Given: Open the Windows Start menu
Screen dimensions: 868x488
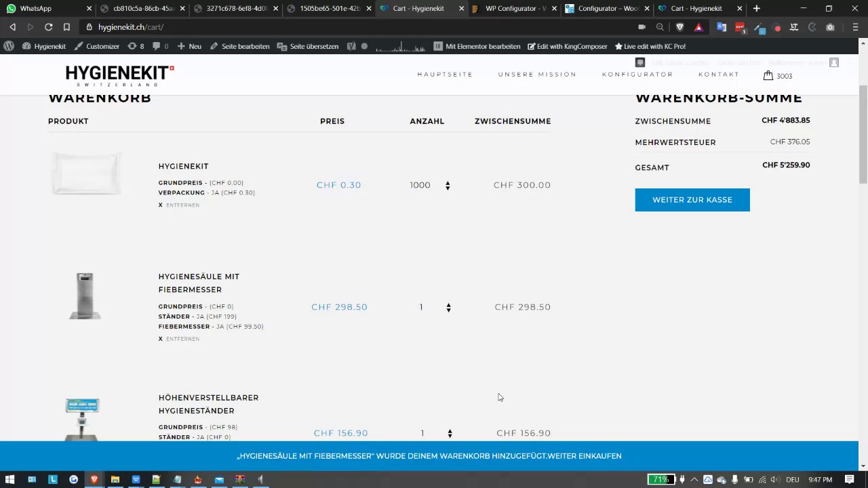Looking at the screenshot, I should pos(10,479).
